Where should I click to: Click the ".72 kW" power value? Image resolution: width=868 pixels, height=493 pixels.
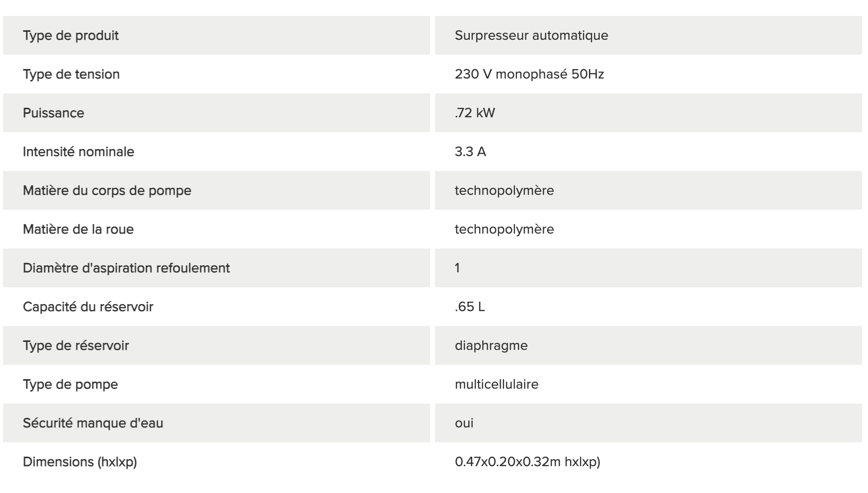click(475, 113)
